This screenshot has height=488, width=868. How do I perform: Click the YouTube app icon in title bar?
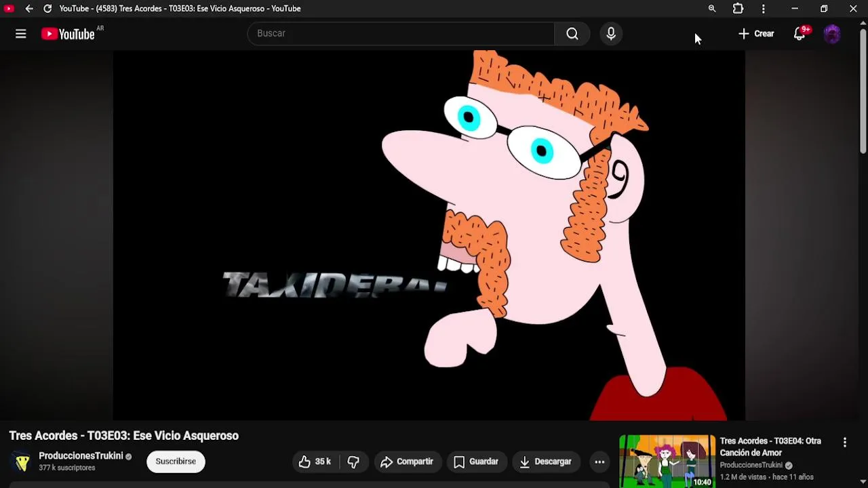9,9
